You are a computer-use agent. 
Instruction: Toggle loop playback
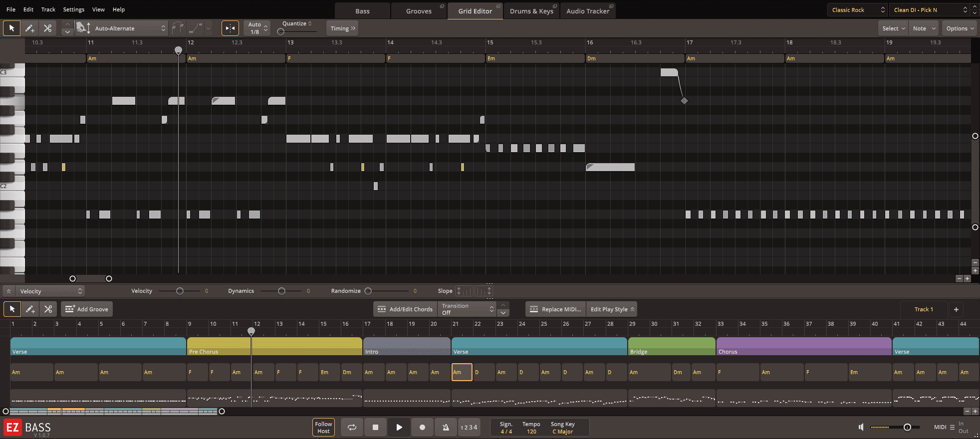(352, 428)
